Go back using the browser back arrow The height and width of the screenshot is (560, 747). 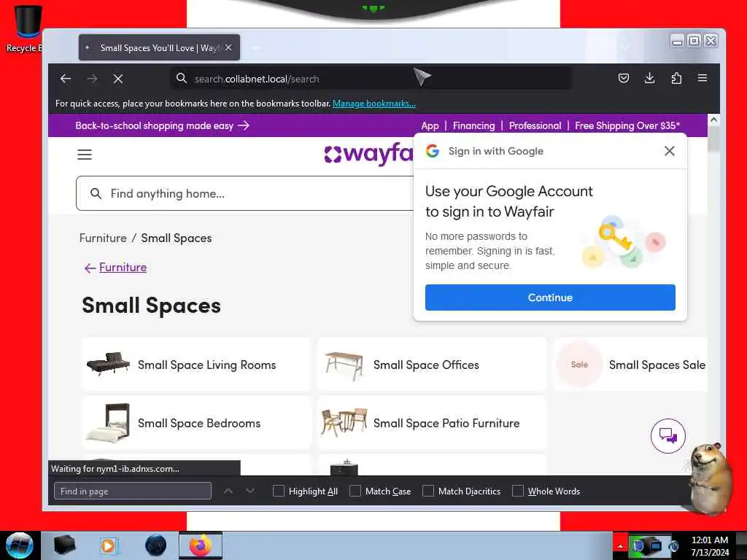point(66,79)
